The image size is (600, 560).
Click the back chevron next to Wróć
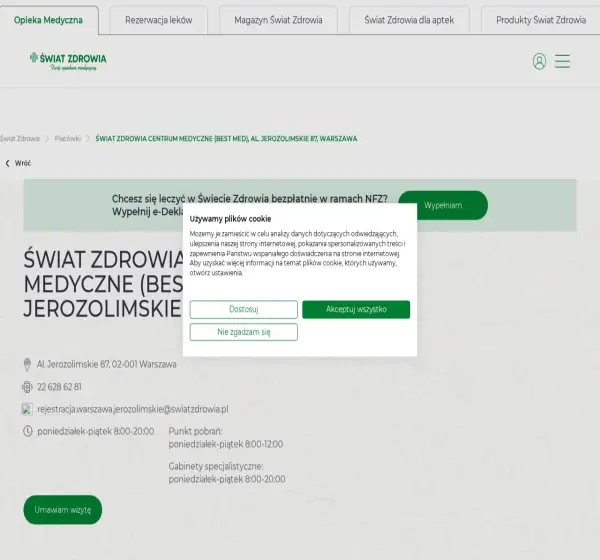coord(7,163)
